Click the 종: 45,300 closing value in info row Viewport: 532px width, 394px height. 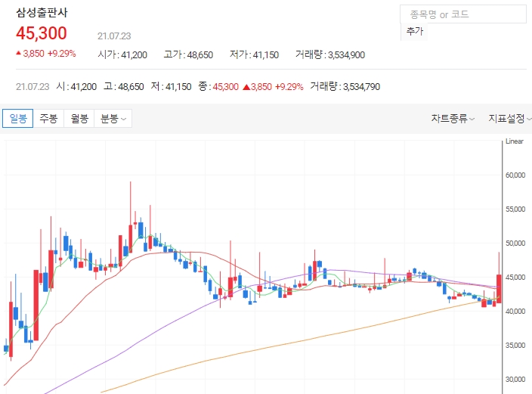point(219,87)
